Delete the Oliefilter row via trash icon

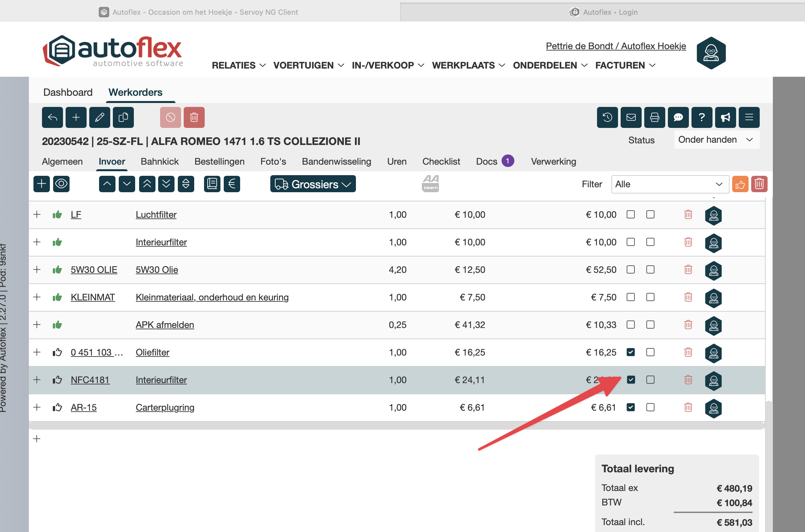point(688,352)
